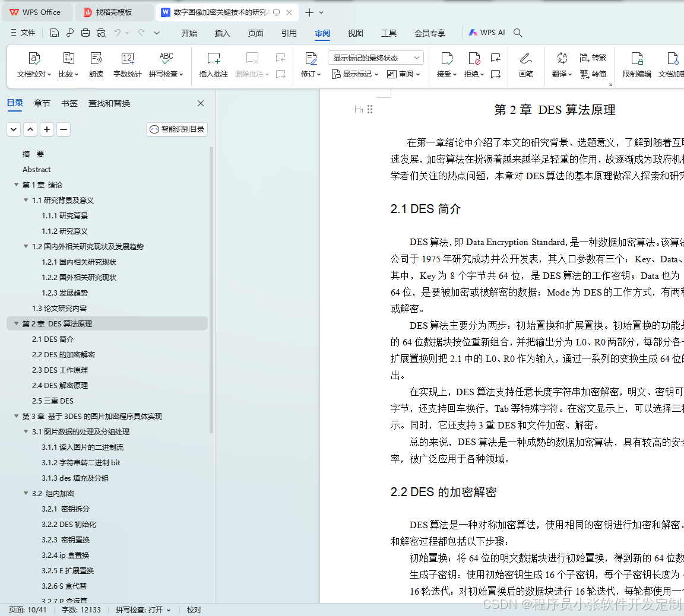Click the print preview icon
The image size is (684, 616).
pos(101,33)
